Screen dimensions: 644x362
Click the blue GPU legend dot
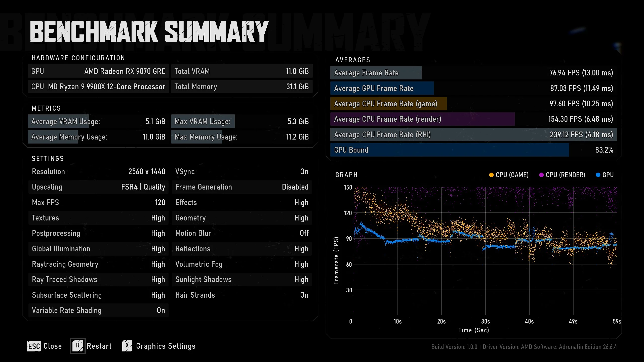point(598,175)
